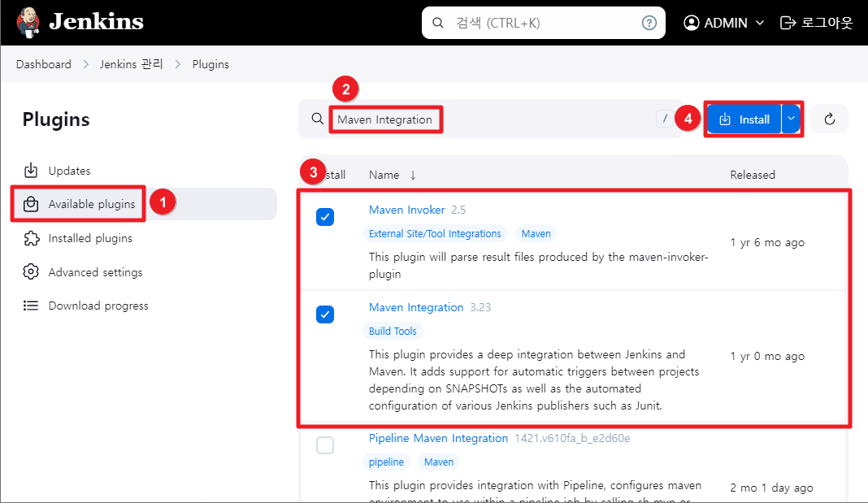Click the refresh plugin list icon
Viewport: 868px width, 503px height.
(x=829, y=119)
